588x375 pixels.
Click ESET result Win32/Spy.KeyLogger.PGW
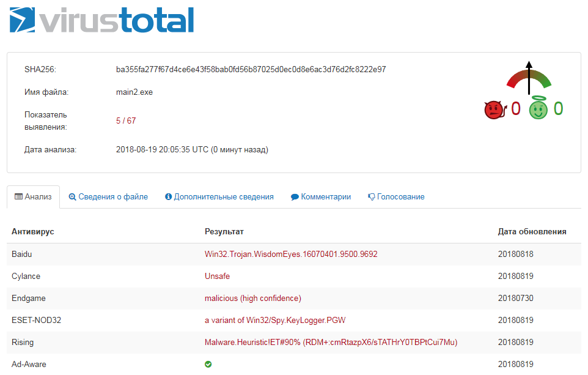click(275, 320)
